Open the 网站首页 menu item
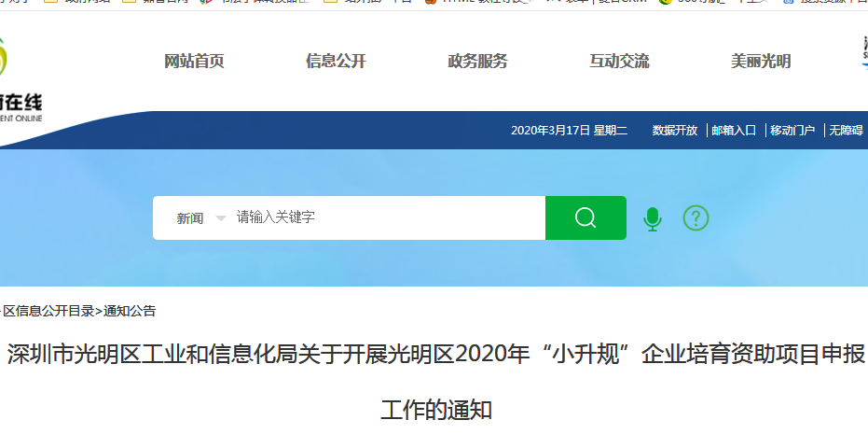Viewport: 868px width, 448px height. tap(194, 62)
